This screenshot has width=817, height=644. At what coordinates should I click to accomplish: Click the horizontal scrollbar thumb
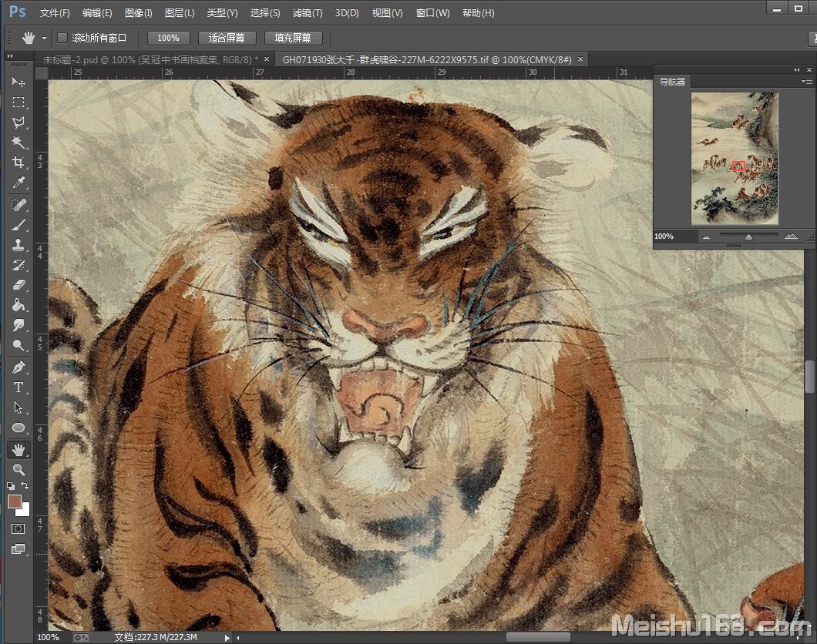(x=538, y=637)
